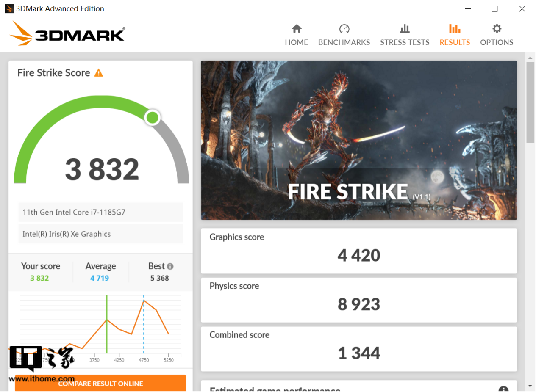Go to the STRESS TESTS tab label
The width and height of the screenshot is (536, 392).
[x=405, y=42]
